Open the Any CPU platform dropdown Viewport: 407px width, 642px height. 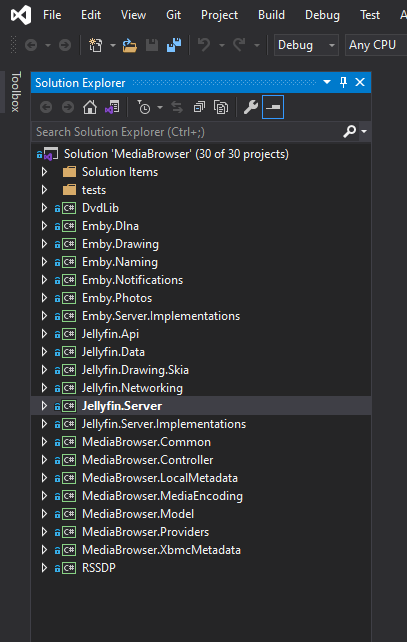click(x=376, y=45)
